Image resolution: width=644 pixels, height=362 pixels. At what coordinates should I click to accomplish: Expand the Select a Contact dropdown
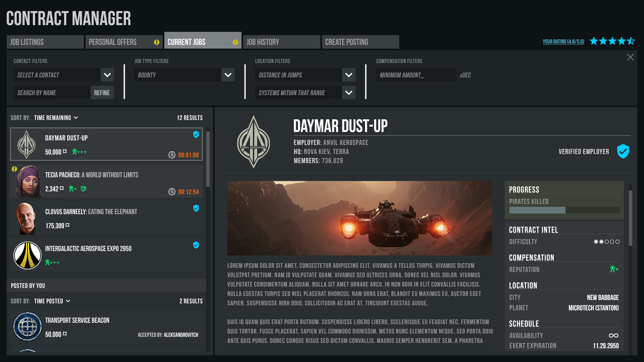107,75
